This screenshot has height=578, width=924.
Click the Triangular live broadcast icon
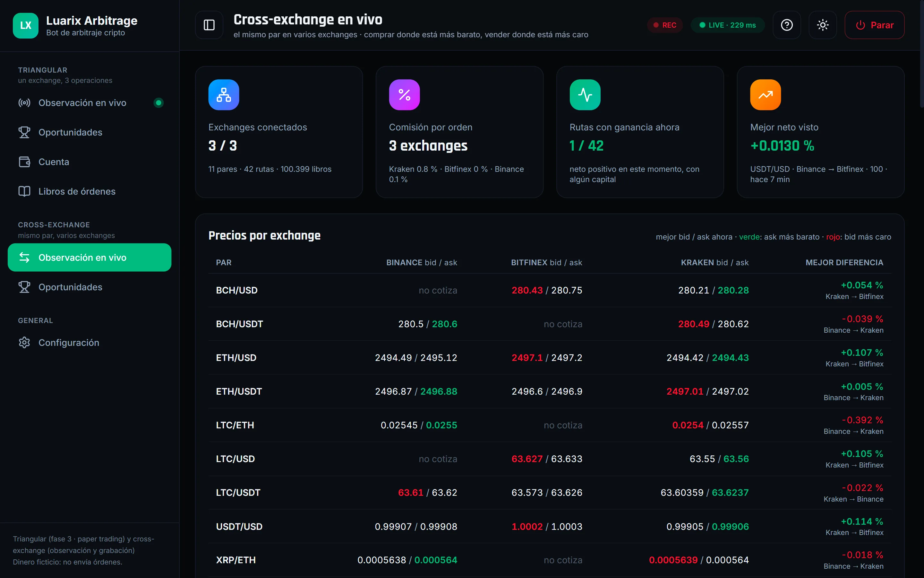(24, 103)
